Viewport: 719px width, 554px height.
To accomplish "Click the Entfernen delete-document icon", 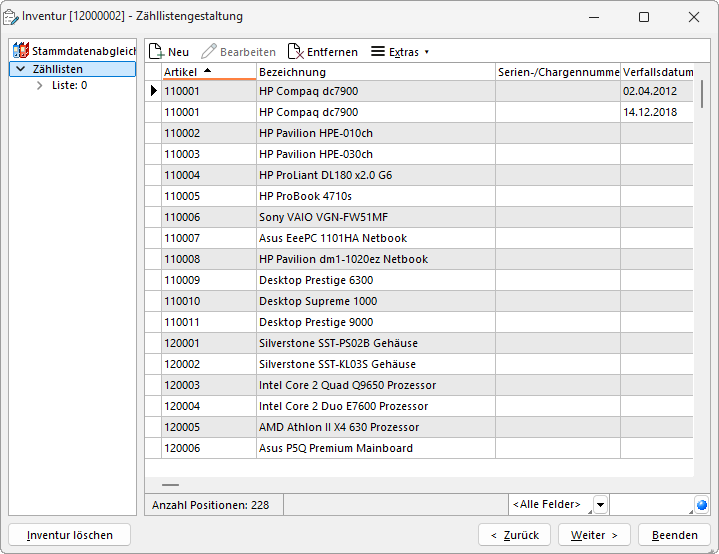I will 295,51.
